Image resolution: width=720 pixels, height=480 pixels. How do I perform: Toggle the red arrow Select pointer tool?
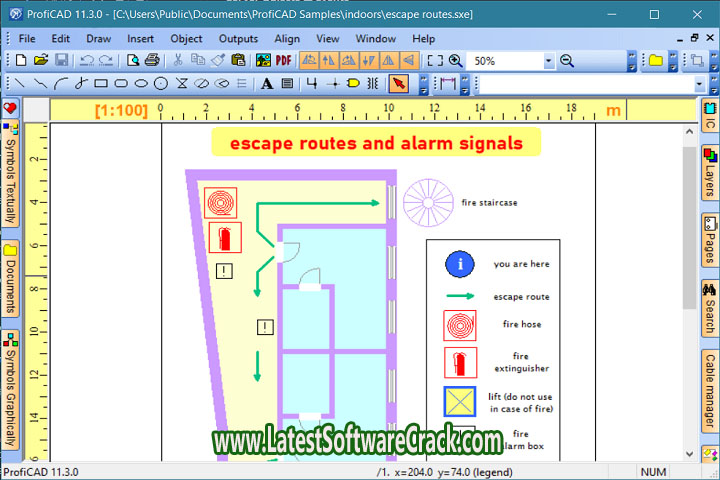[x=398, y=84]
